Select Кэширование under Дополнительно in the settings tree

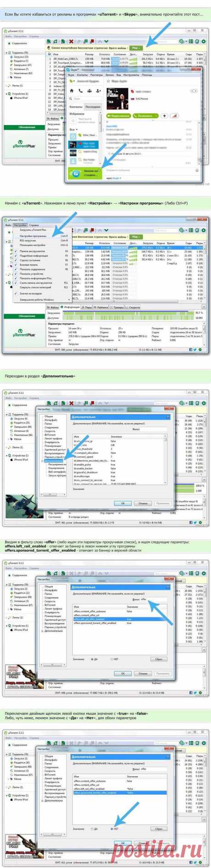coord(56,468)
